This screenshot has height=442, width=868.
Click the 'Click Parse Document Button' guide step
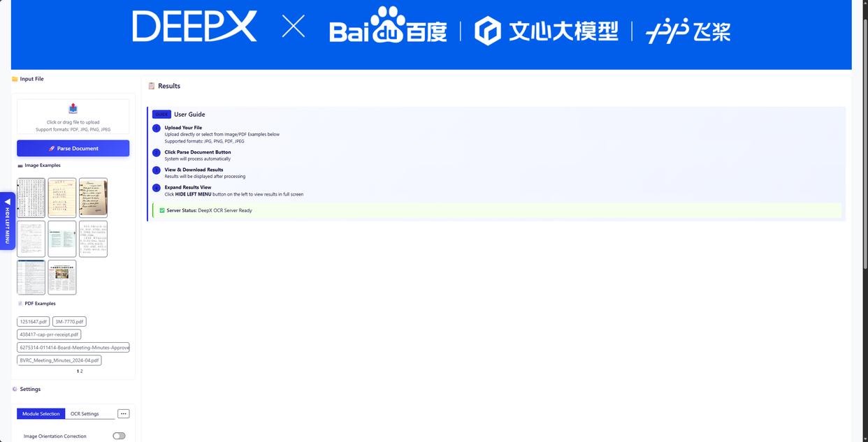pos(198,152)
